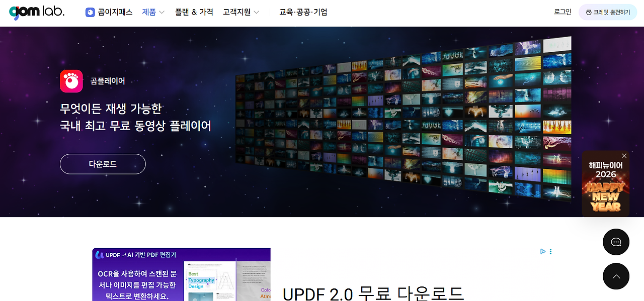Click the 곰플레이어 product name

[108, 81]
